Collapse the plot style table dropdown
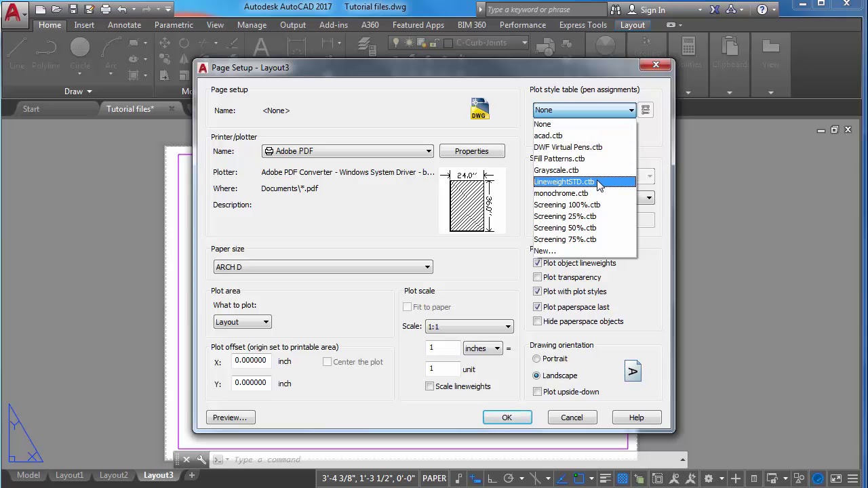 (631, 110)
